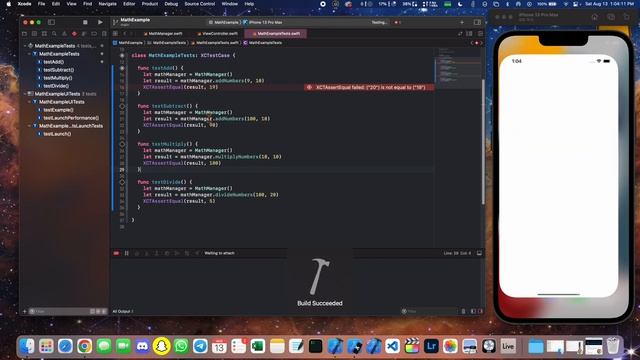Click the Simulator home button icon
The width and height of the screenshot is (640, 360).
[594, 17]
